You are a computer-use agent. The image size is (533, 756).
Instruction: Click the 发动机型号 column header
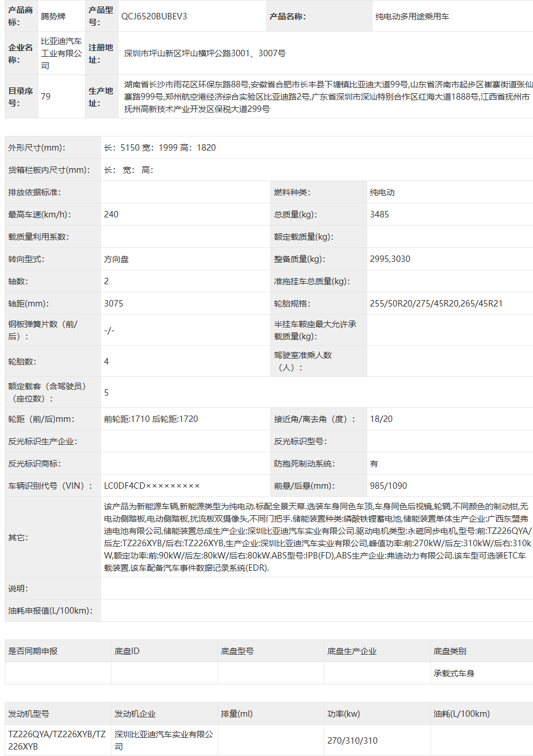point(29,714)
